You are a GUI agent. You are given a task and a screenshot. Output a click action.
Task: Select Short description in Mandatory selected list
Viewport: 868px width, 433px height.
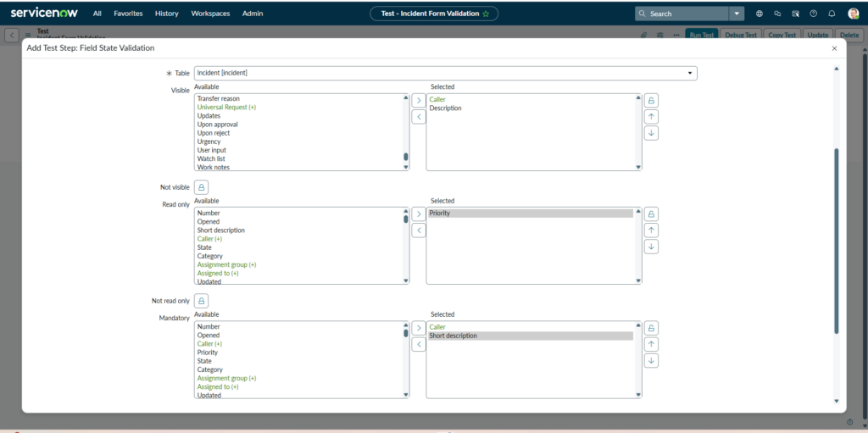tap(453, 336)
